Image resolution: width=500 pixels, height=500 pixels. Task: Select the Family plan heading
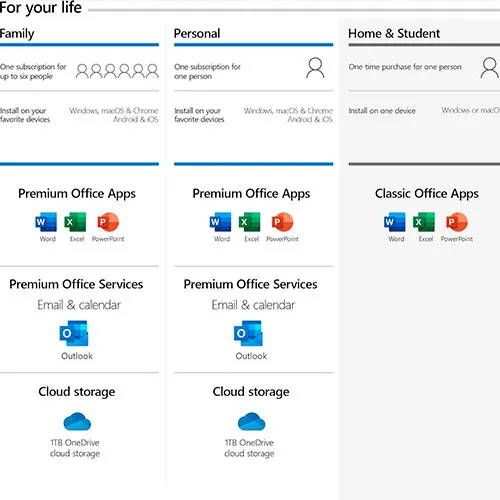point(17,34)
